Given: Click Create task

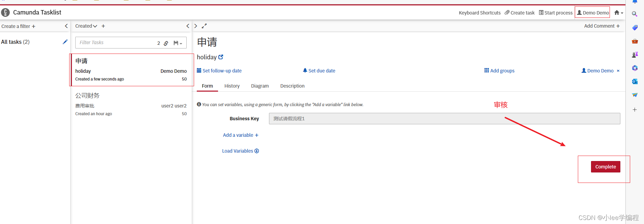Looking at the screenshot, I should coord(520,13).
